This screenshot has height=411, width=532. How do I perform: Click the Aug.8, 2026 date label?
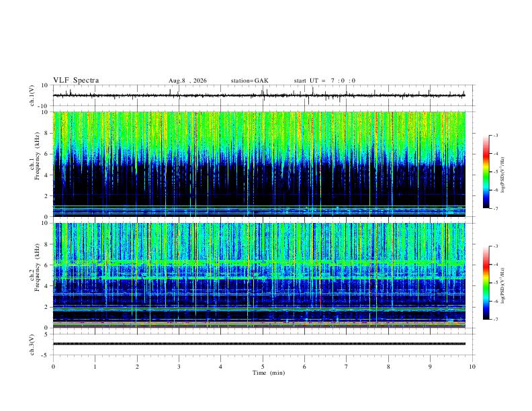[x=187, y=81]
